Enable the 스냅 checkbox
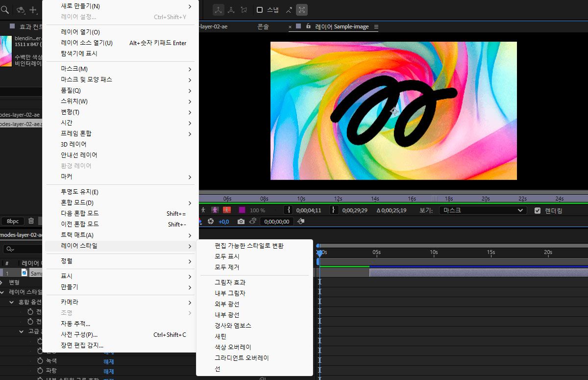The width and height of the screenshot is (588, 380). [260, 10]
